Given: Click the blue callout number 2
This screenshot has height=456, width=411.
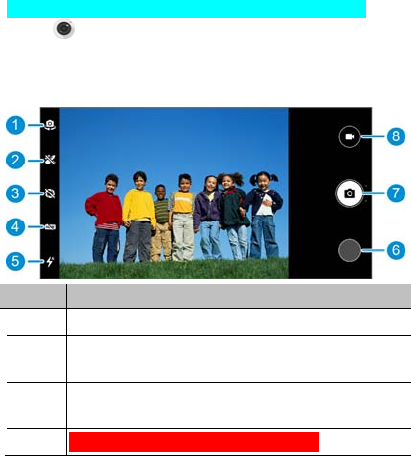Looking at the screenshot, I should pos(15,160).
